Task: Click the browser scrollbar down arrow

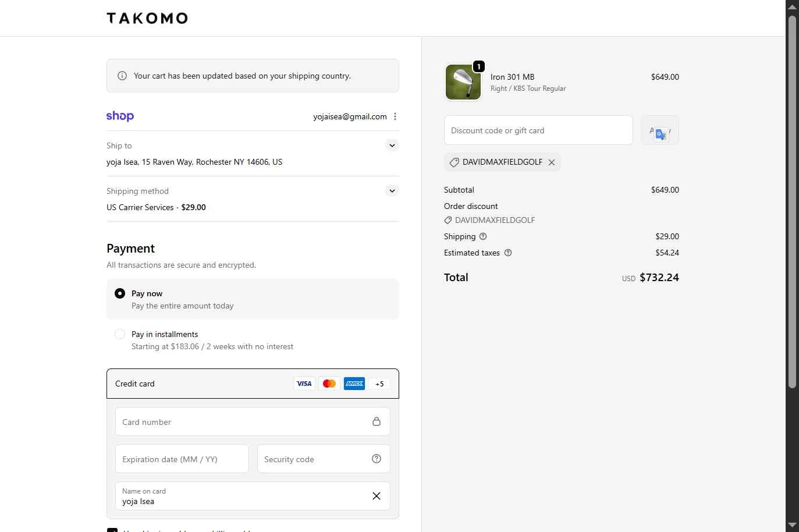Action: (x=792, y=526)
